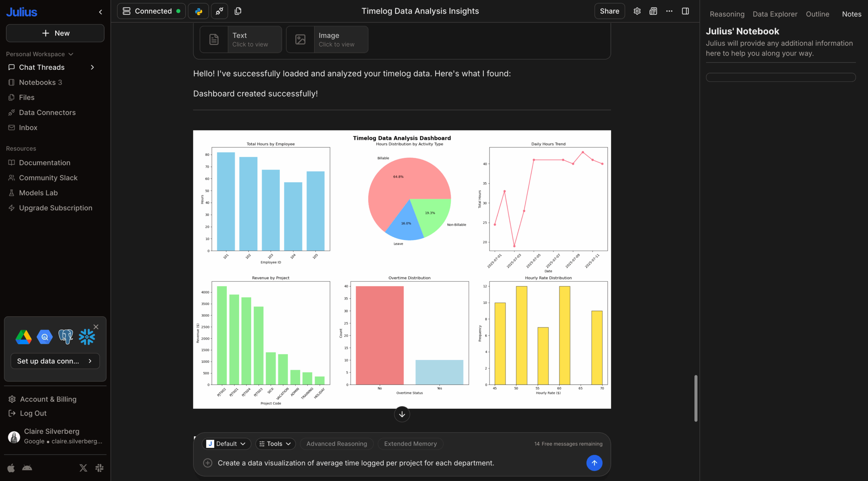Image resolution: width=868 pixels, height=481 pixels.
Task: Click the chat vertical scrollbar
Action: tap(696, 398)
